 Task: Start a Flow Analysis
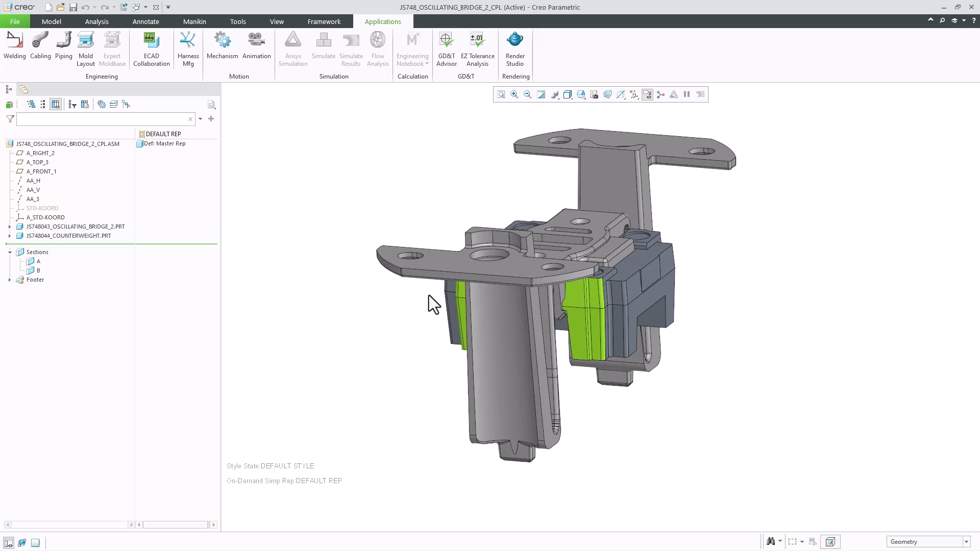tap(378, 48)
